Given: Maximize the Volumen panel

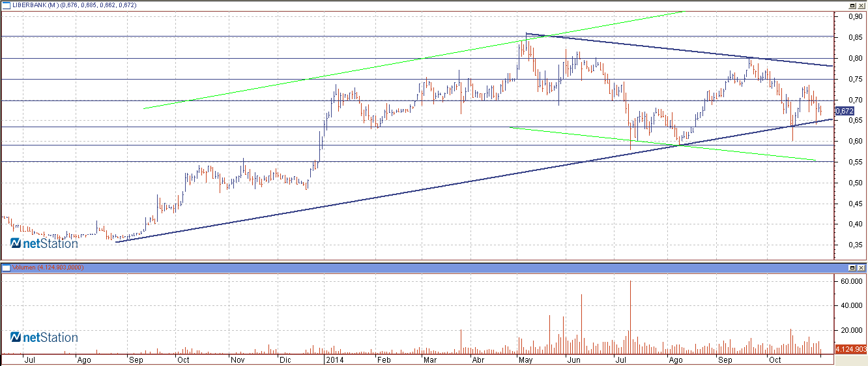Looking at the screenshot, I should [852, 267].
